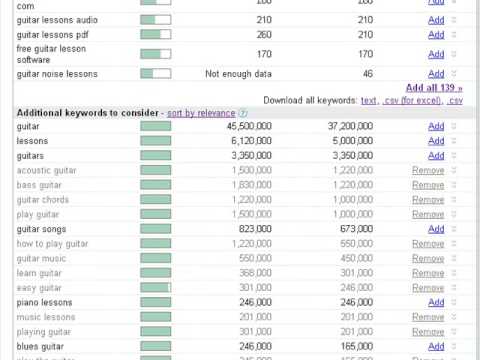Screen dimensions: 480x360
Task: Remove the music lessons keyword
Action: point(428,317)
